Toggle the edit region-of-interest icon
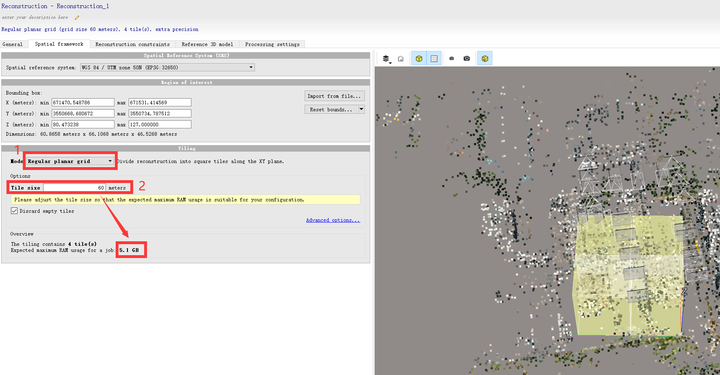720x375 pixels. 485,58
